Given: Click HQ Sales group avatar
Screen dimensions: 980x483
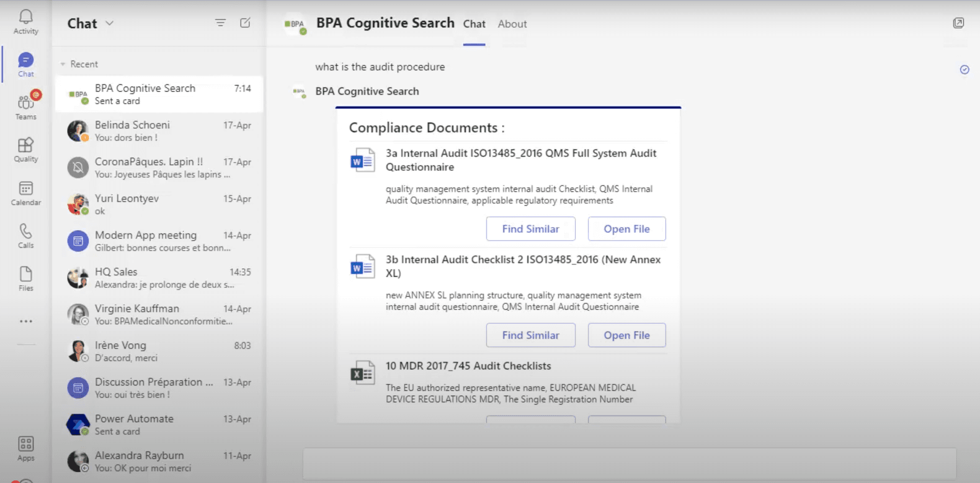Looking at the screenshot, I should tap(78, 278).
